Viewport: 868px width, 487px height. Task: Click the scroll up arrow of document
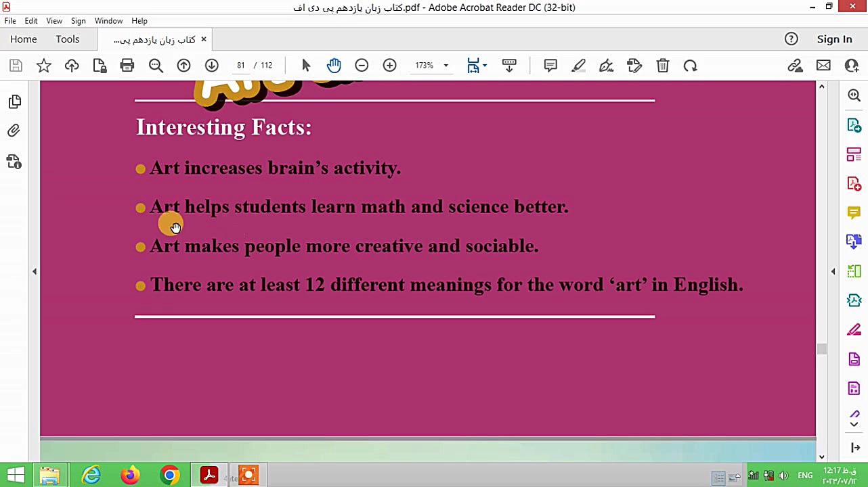pos(822,87)
